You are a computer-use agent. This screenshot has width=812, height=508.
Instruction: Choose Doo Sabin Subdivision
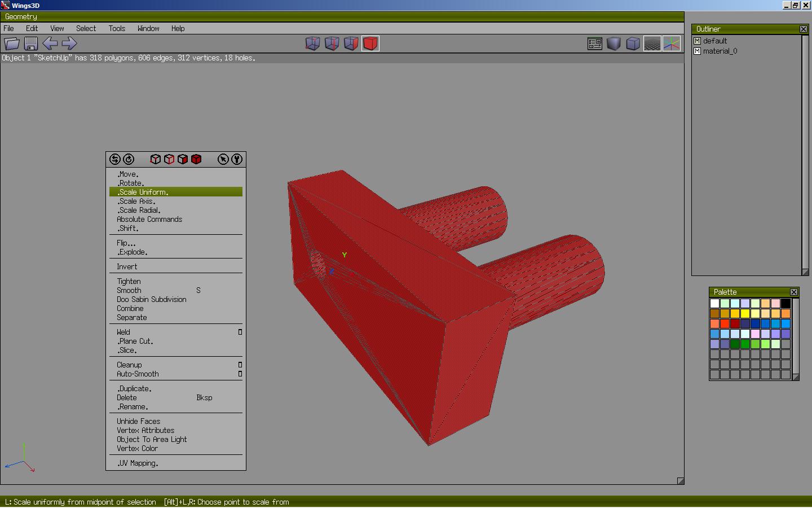[176, 299]
